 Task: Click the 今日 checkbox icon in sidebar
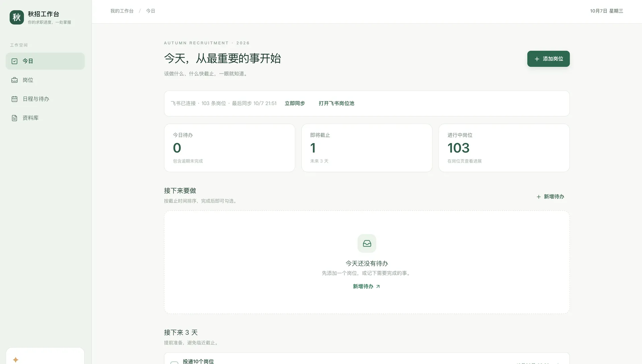point(14,61)
